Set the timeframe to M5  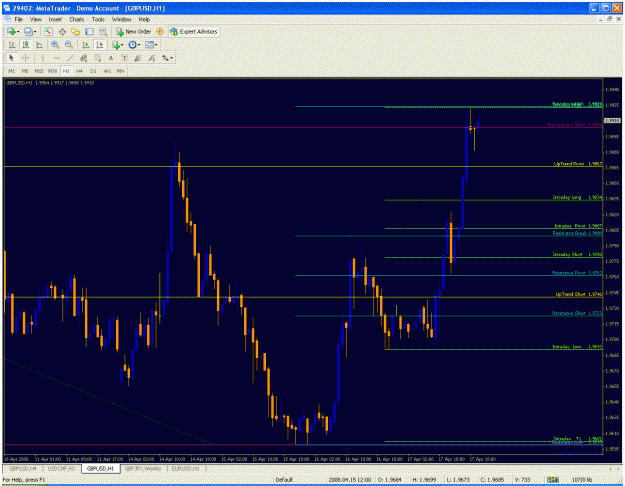click(x=25, y=71)
